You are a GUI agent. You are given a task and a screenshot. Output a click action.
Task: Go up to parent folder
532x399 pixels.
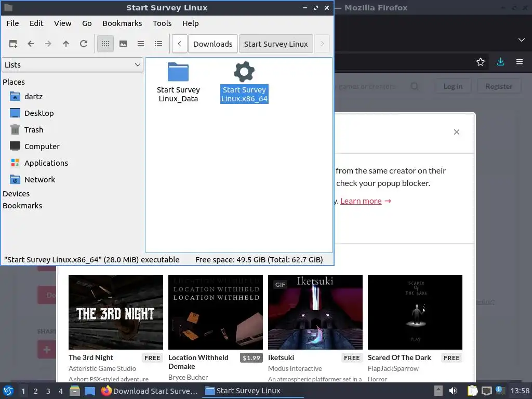point(66,44)
